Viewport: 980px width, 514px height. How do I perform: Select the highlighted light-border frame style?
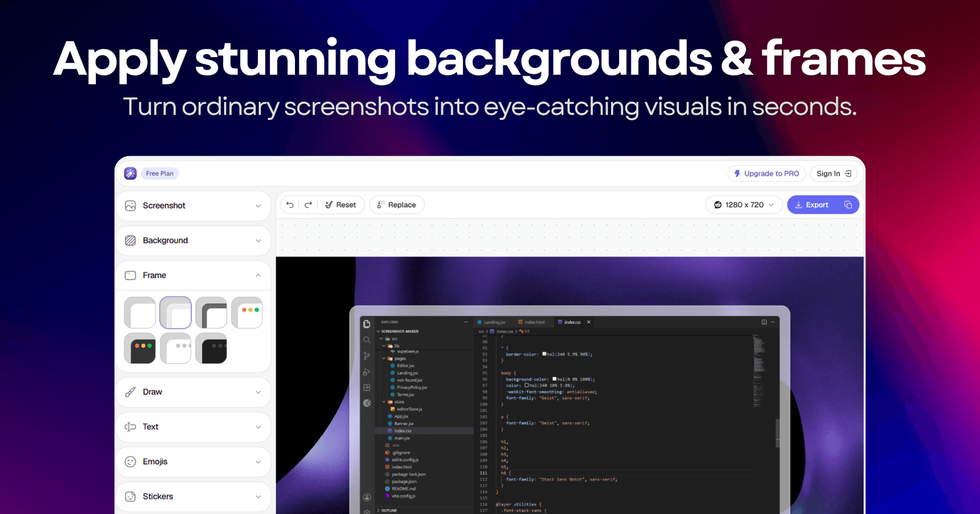coord(176,313)
